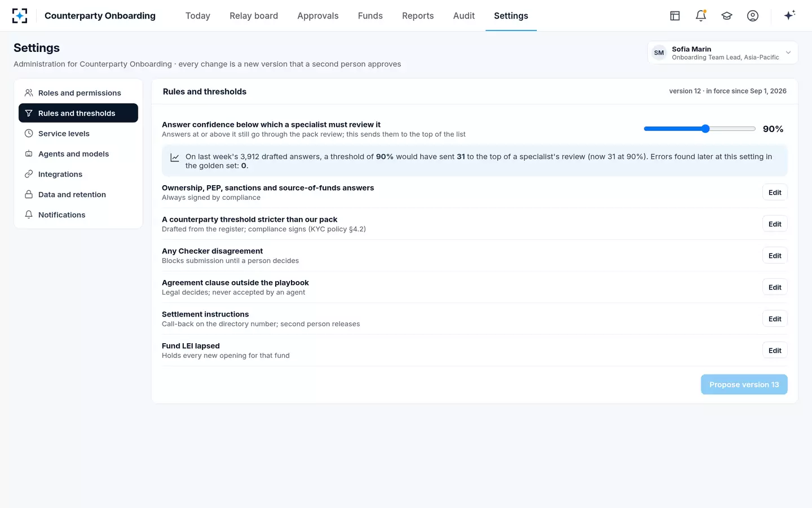Select the Service levels text in the sidebar
The width and height of the screenshot is (812, 508).
point(64,134)
